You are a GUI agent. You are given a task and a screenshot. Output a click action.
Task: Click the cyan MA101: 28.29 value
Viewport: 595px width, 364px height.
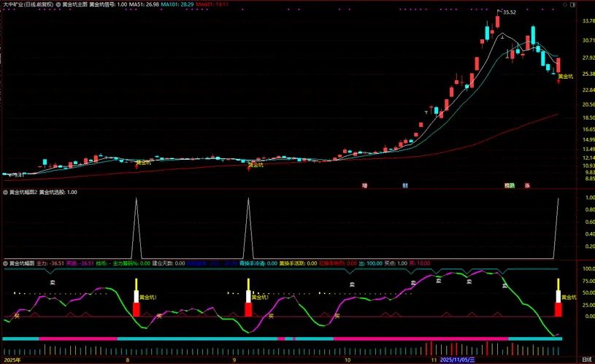click(177, 4)
